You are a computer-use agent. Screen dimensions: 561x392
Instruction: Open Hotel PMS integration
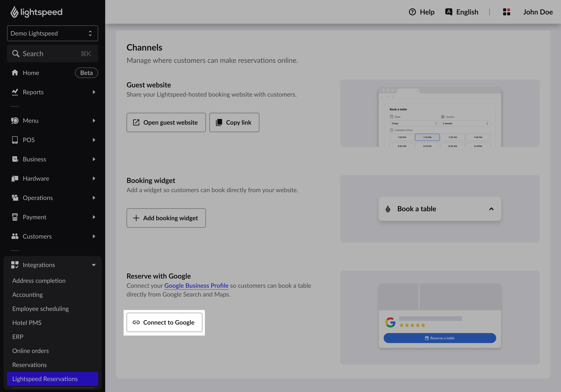click(27, 323)
